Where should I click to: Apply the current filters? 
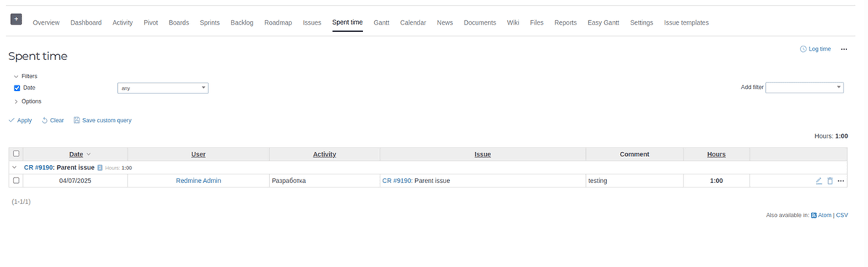[x=20, y=120]
